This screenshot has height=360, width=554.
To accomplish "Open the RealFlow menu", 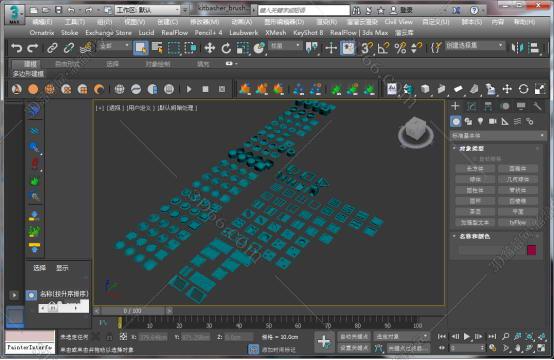I will pos(175,33).
